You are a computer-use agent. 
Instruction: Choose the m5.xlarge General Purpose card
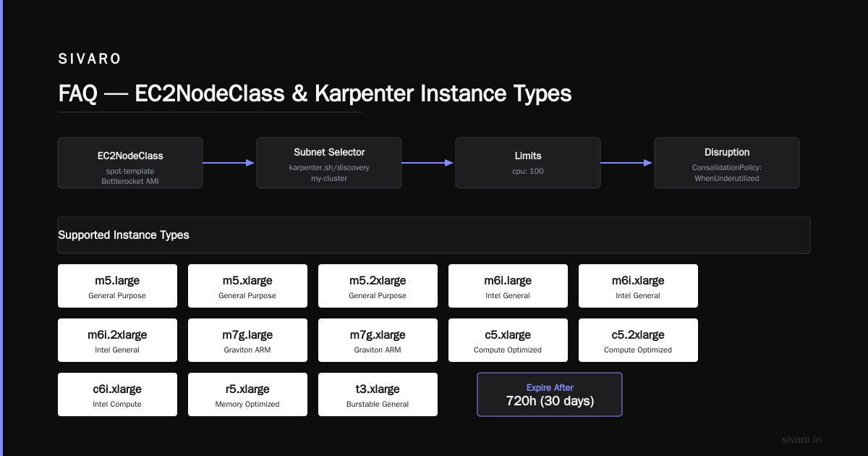point(247,286)
